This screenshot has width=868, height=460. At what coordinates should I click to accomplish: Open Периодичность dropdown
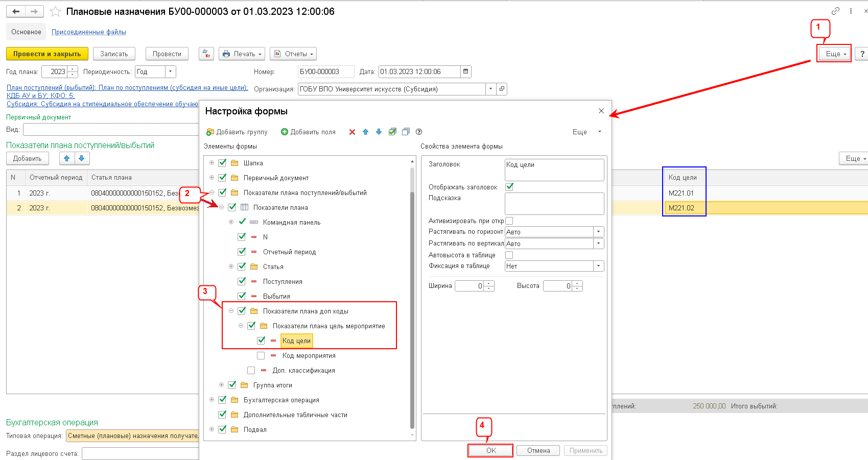171,71
